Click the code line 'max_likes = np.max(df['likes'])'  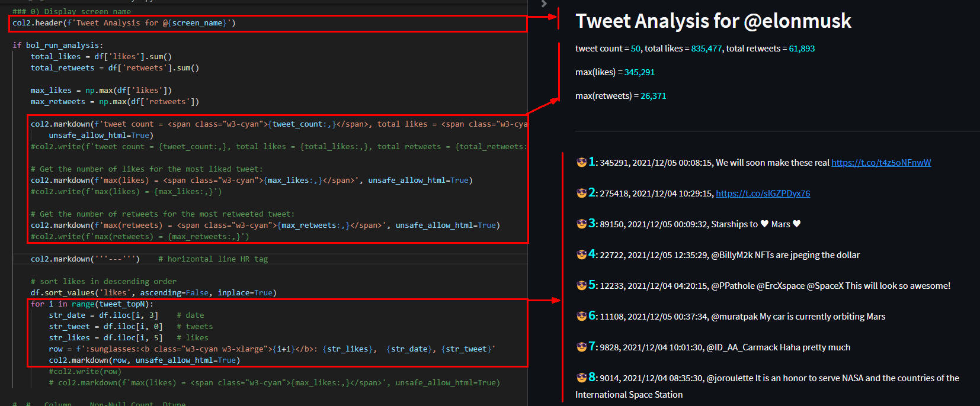(101, 91)
